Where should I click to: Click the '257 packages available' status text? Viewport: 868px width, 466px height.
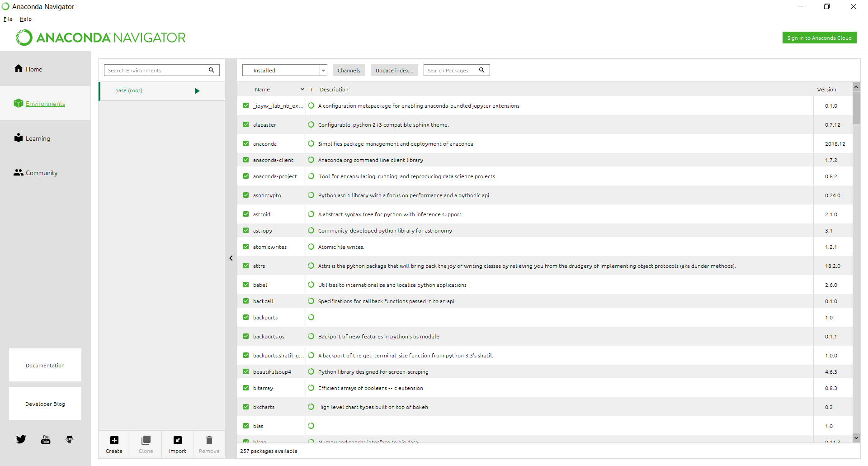click(x=269, y=451)
